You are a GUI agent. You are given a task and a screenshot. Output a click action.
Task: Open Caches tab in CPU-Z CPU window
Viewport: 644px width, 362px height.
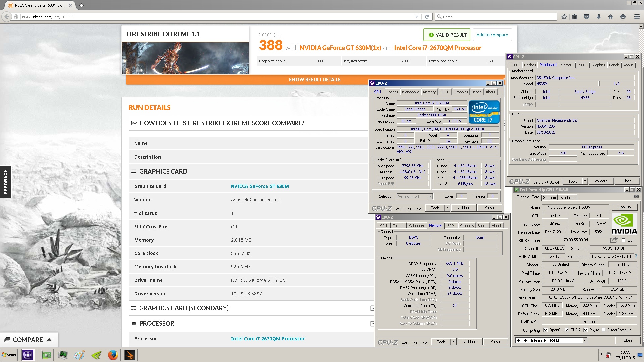[392, 92]
